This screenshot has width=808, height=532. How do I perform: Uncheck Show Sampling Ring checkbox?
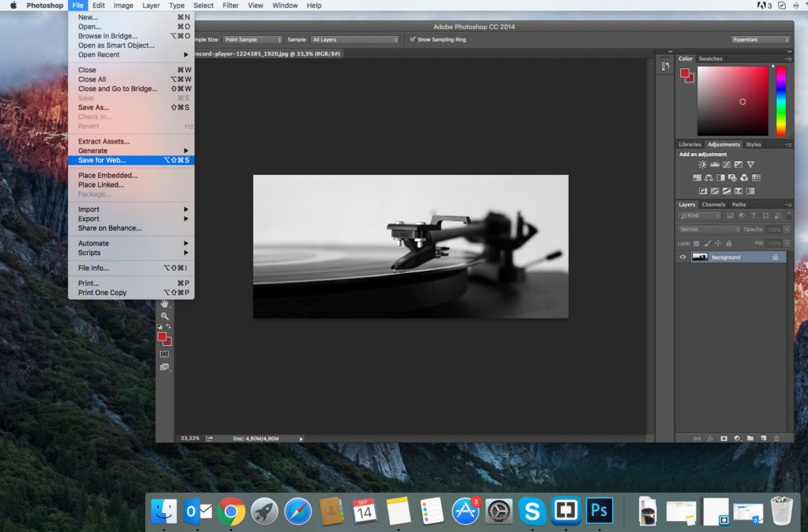click(413, 39)
